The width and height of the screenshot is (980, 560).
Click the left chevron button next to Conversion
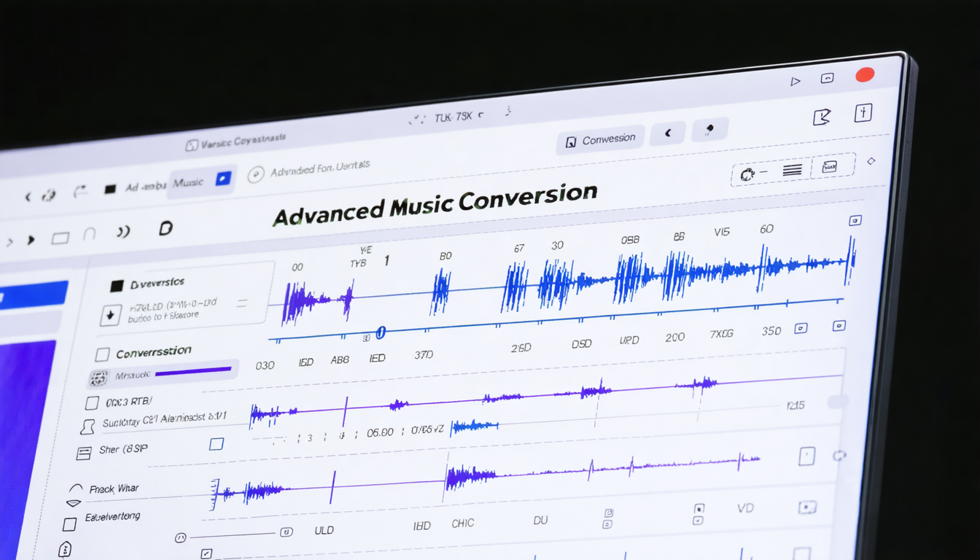coord(668,133)
